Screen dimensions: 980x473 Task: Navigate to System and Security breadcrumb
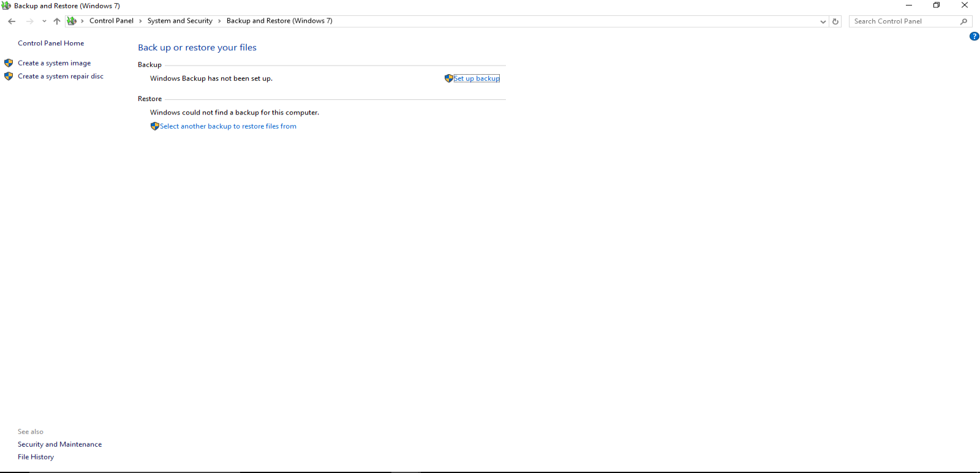[x=180, y=21]
